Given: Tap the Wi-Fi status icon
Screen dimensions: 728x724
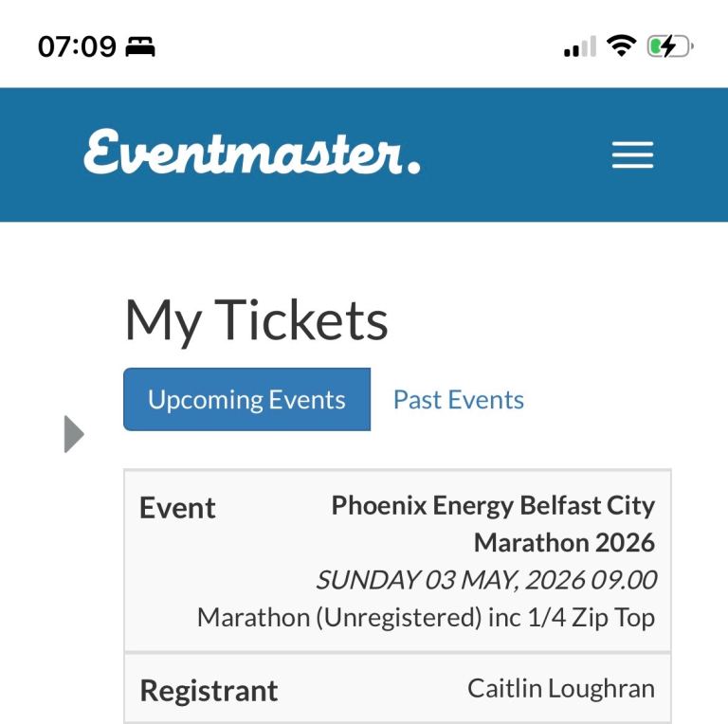Looking at the screenshot, I should pyautogui.click(x=622, y=46).
